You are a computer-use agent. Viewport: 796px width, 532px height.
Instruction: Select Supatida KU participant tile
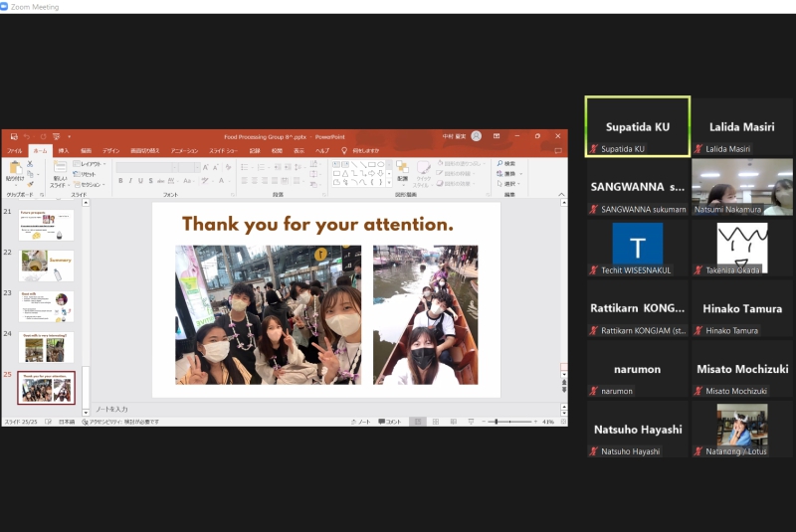pyautogui.click(x=637, y=126)
